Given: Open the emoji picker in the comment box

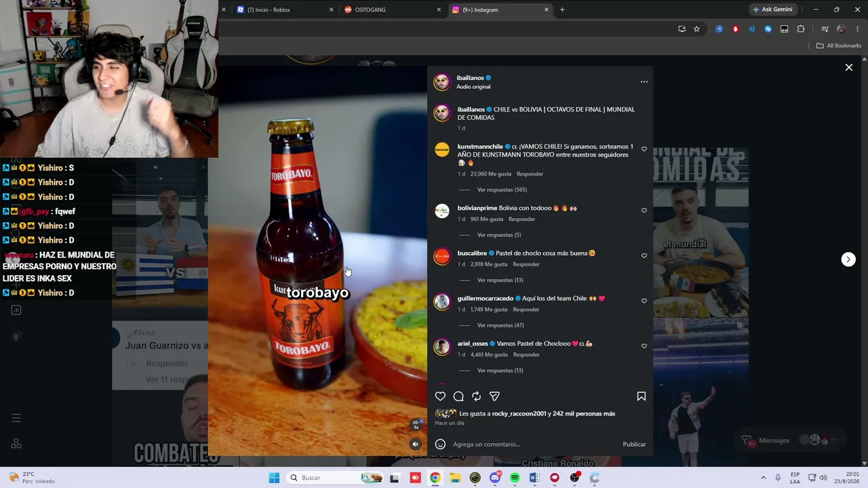Looking at the screenshot, I should pyautogui.click(x=440, y=444).
